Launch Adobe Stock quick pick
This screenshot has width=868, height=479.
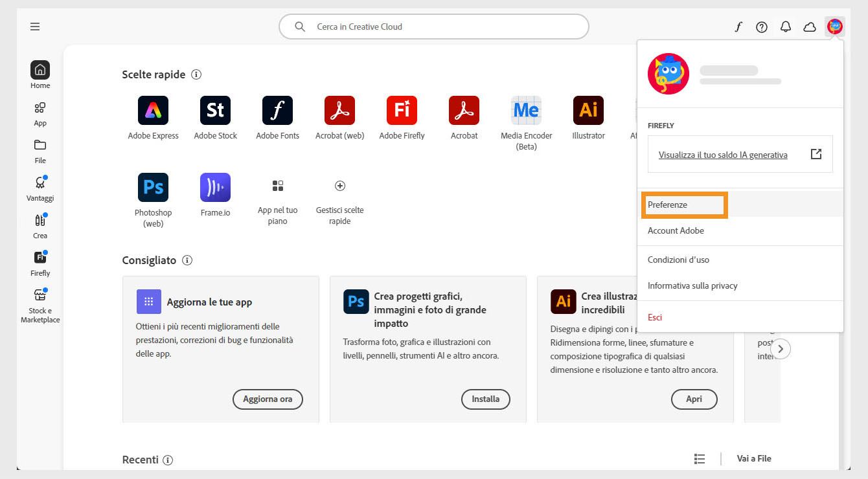[x=216, y=111]
